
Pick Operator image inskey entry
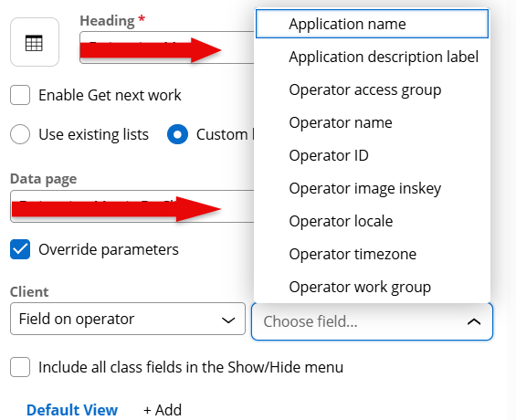coord(372,188)
